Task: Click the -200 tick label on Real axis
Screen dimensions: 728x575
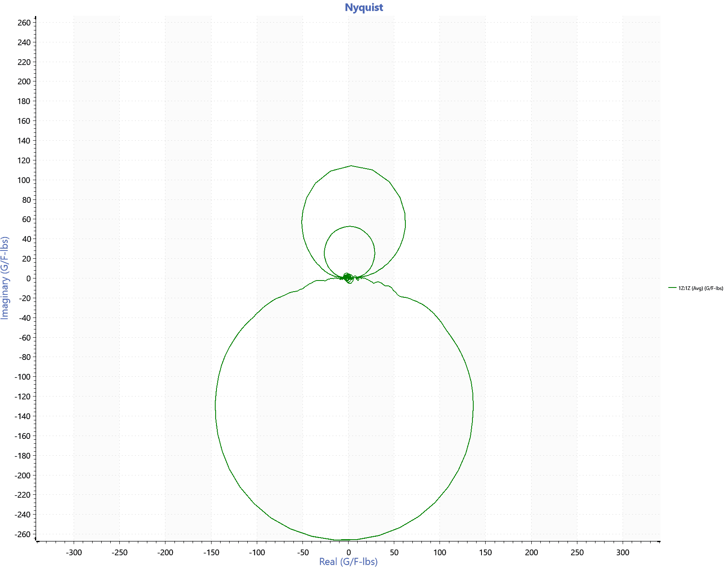Action: tap(165, 552)
